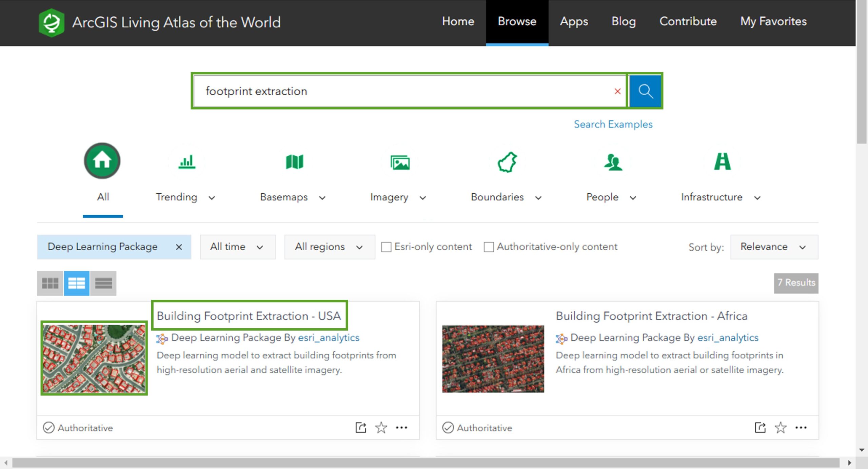Open the Relevance sort dropdown

coord(774,247)
